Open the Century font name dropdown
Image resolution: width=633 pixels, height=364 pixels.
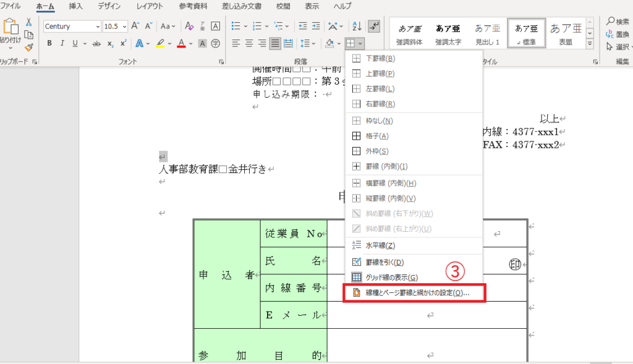pos(98,27)
